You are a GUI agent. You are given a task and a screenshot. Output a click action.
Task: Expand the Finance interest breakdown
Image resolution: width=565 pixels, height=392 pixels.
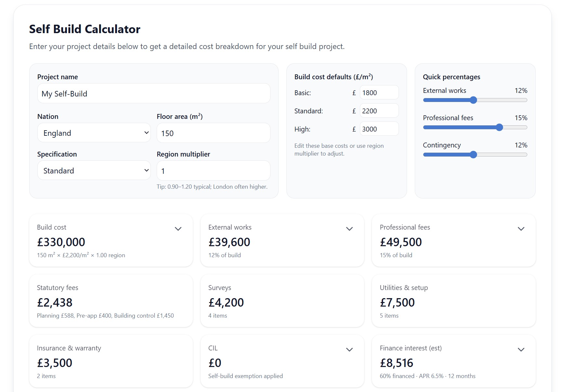click(x=521, y=350)
